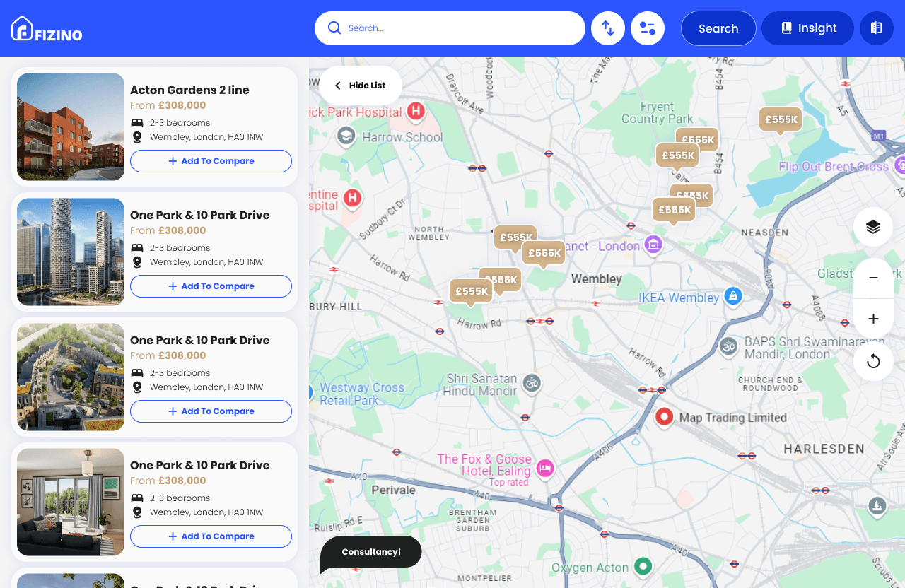
Task: Collapse the listings with Hide List
Action: 361,86
